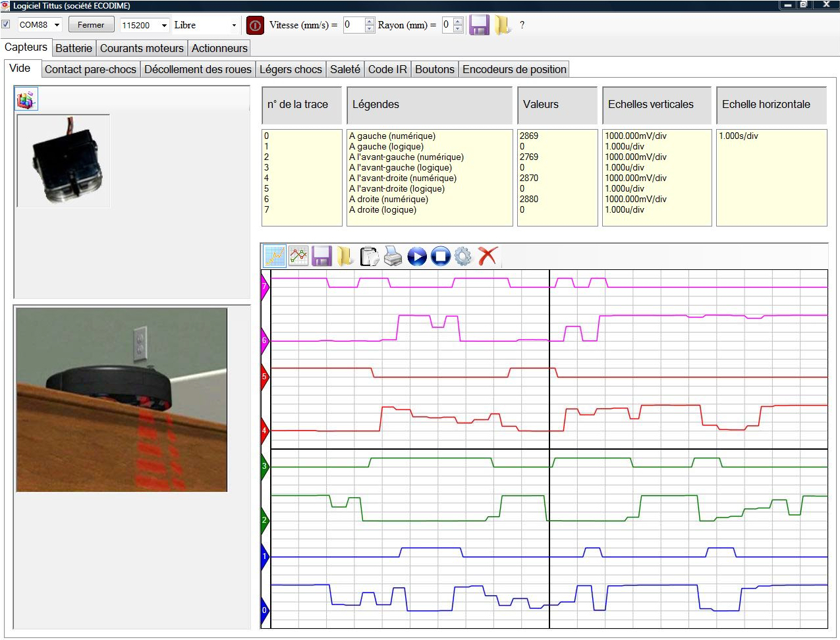840x640 pixels.
Task: Select legend 'A droite (numérique)'
Action: pyautogui.click(x=389, y=200)
